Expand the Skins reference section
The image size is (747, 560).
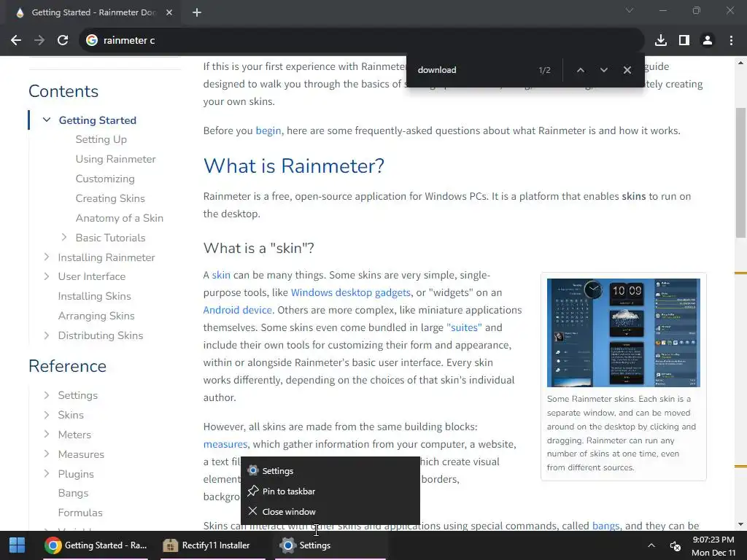[x=47, y=415]
